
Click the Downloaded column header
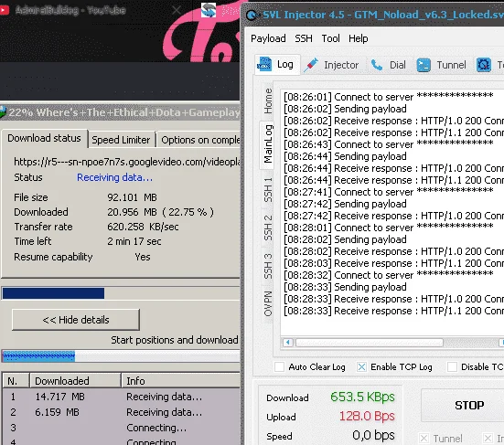pyautogui.click(x=75, y=381)
